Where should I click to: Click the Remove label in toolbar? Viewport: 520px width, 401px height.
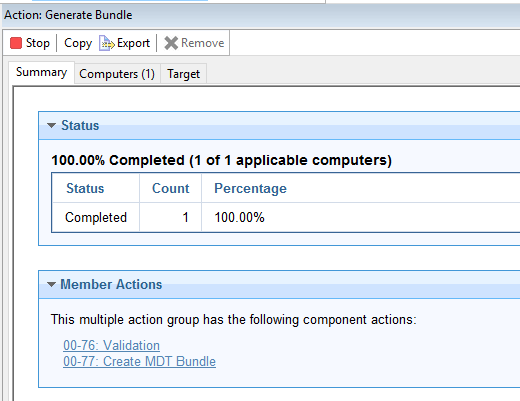tap(202, 43)
